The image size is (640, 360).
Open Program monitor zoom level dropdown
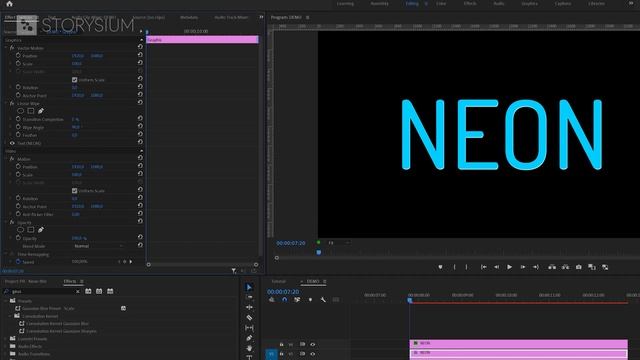(339, 243)
